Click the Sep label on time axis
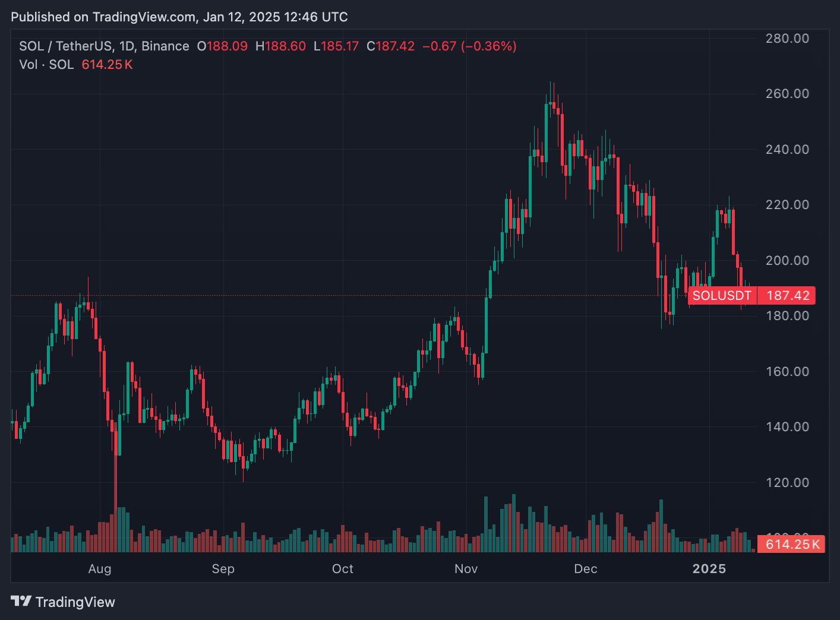 pos(223,569)
